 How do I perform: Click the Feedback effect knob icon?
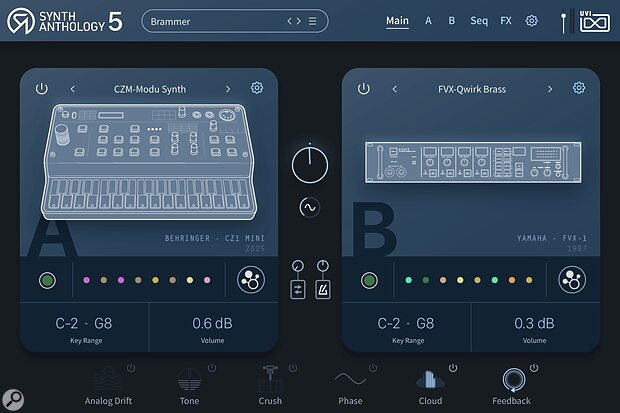click(514, 379)
